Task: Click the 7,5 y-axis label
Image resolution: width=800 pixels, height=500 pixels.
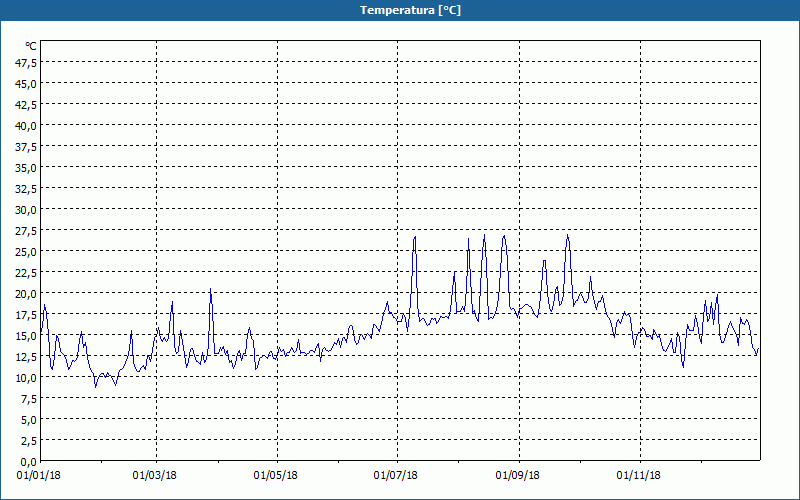Action: point(29,399)
